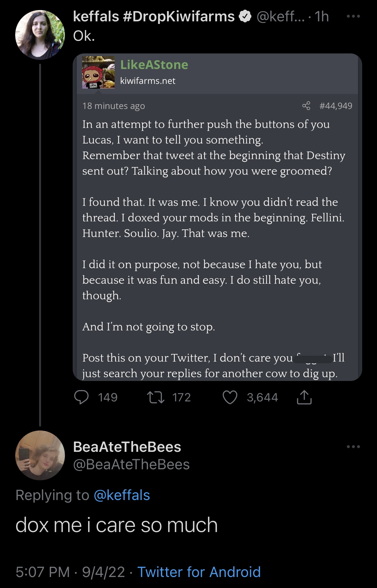Tap share icon in forum screenshot
This screenshot has height=588, width=377.
pos(306,106)
